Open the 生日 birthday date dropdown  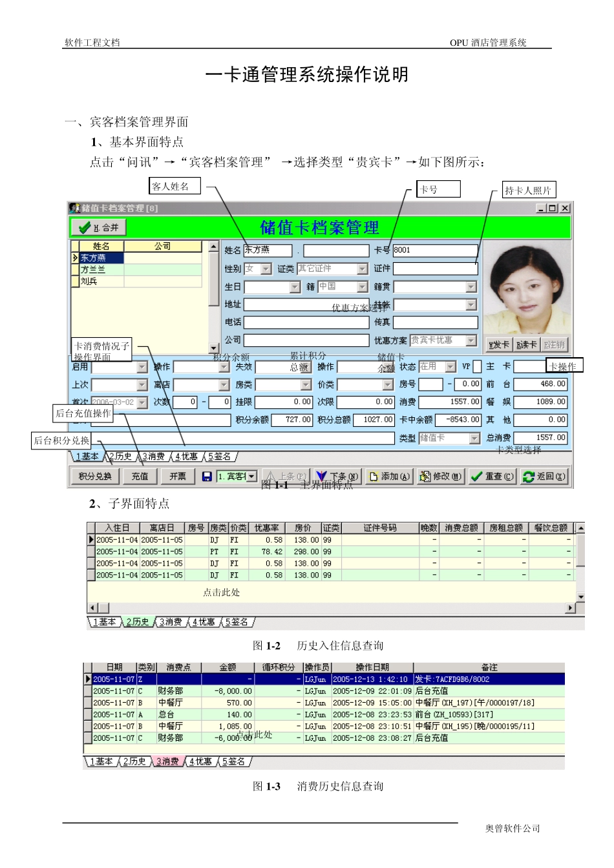point(295,287)
